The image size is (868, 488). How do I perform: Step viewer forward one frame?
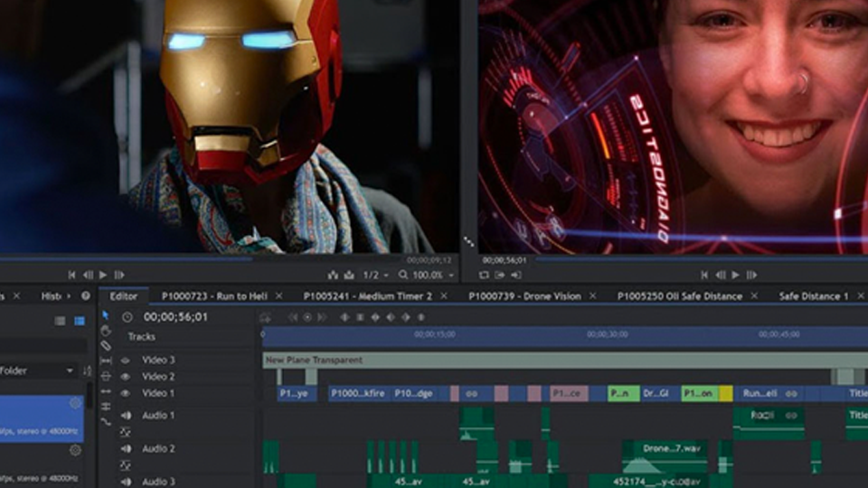click(751, 275)
